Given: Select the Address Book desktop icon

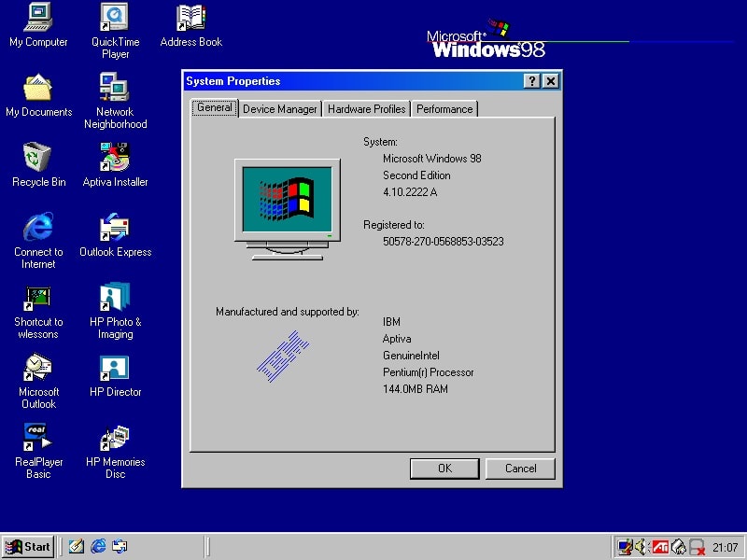Looking at the screenshot, I should pos(191,25).
